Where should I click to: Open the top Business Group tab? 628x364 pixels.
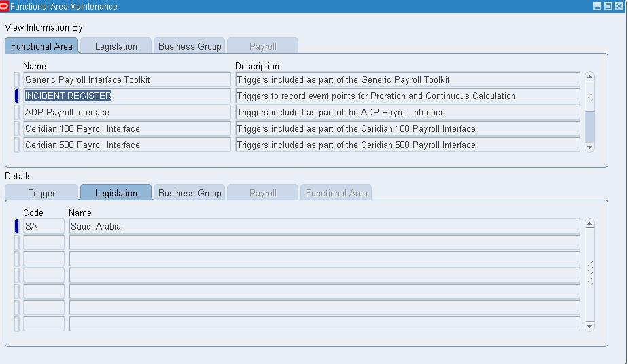[x=190, y=46]
